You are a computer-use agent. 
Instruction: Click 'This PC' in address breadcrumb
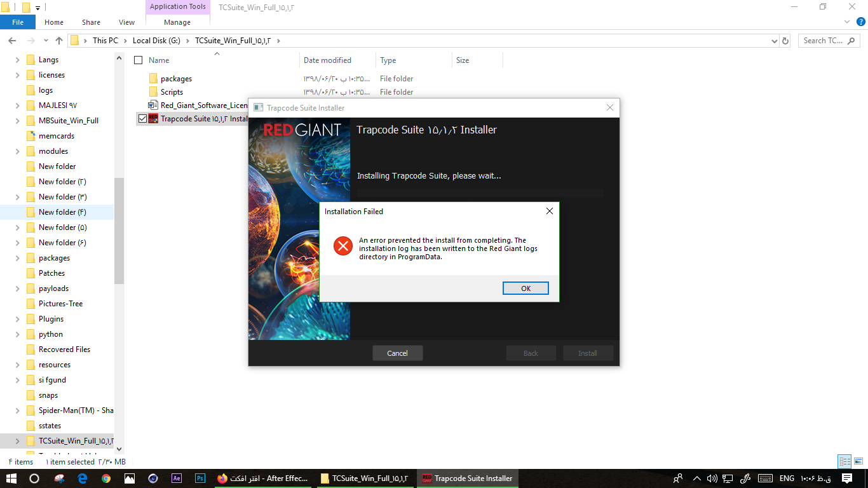(x=105, y=41)
